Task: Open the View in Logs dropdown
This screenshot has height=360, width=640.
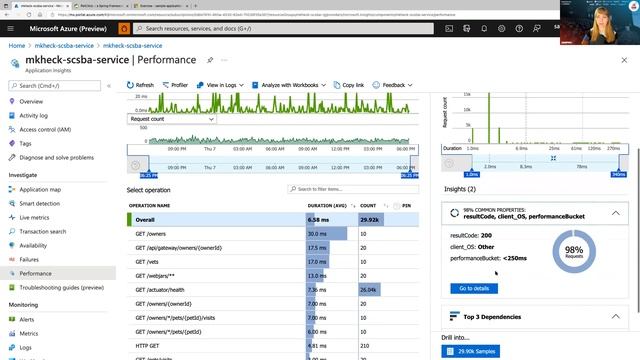Action: pos(220,85)
